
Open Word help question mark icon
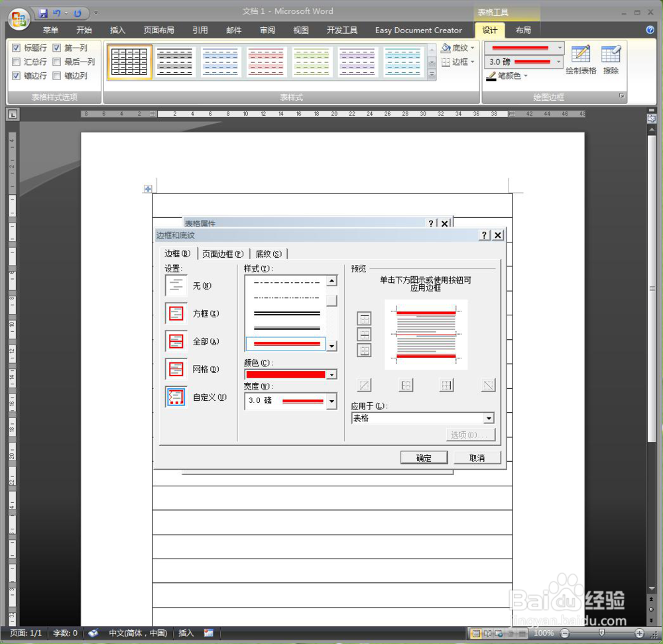[650, 30]
